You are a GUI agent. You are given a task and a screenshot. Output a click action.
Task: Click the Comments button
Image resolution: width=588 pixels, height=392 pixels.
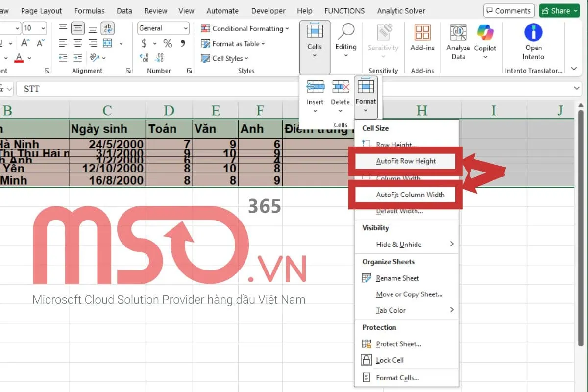509,11
